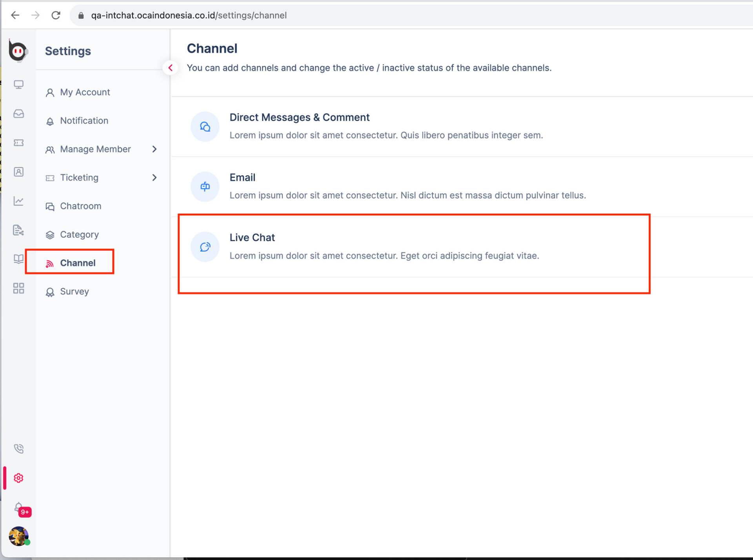Image resolution: width=753 pixels, height=560 pixels.
Task: Click the phone call icon
Action: [x=18, y=449]
